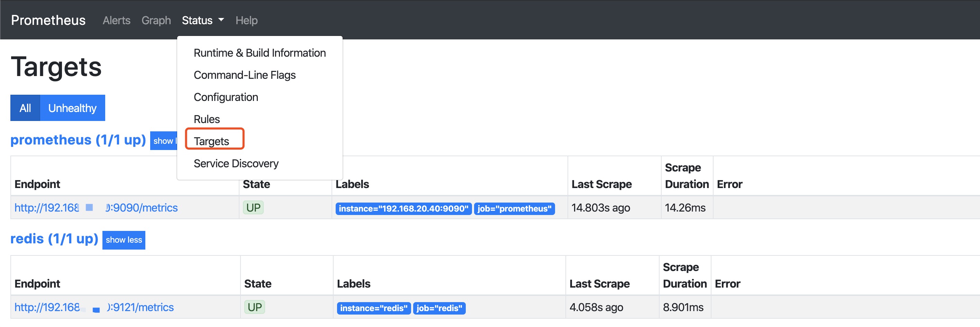The width and height of the screenshot is (980, 327).
Task: Click the 4.058s ago last scrape value
Action: (596, 308)
